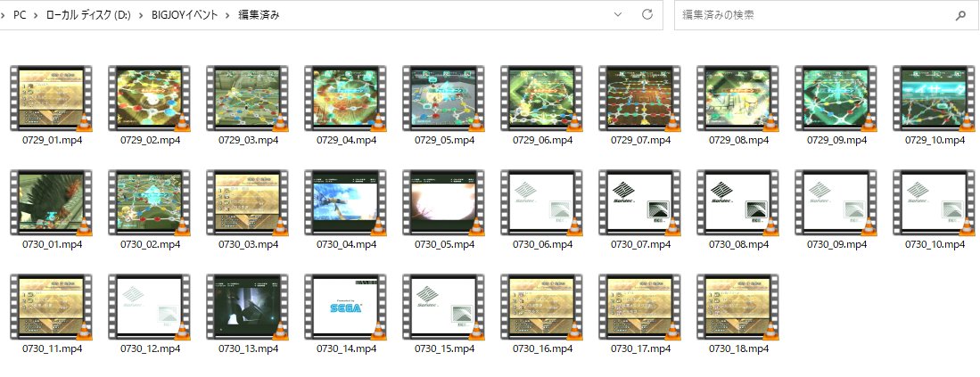Select the 0729_05.mp4 video thumbnail
980x377 pixels.
[444, 99]
